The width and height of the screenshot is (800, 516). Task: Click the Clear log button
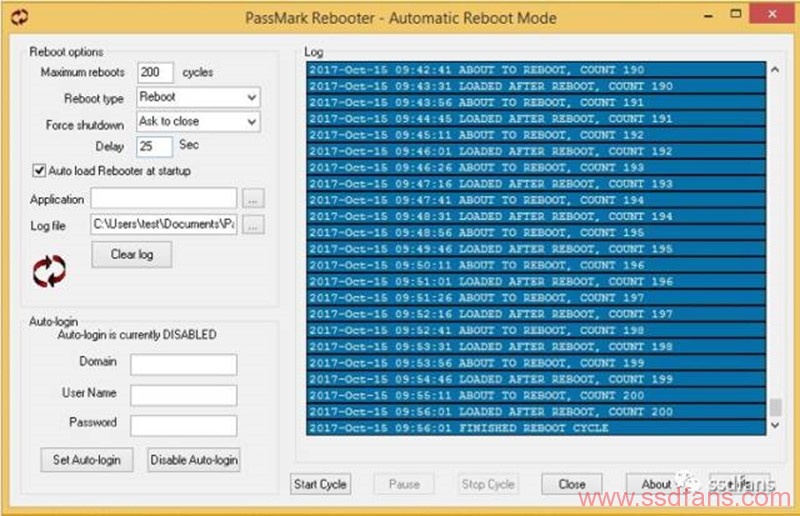point(132,254)
